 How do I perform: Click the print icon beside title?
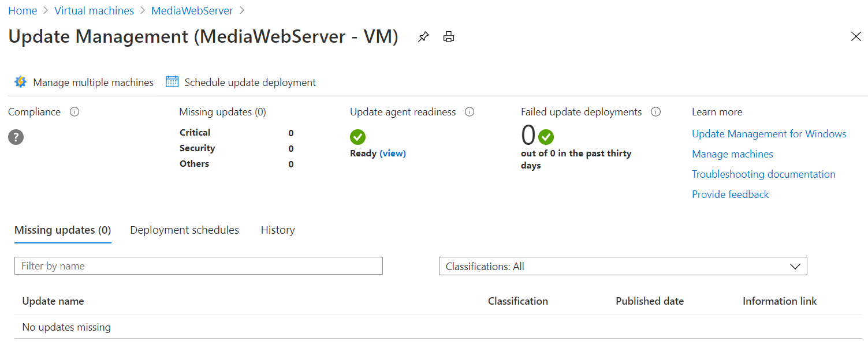449,37
